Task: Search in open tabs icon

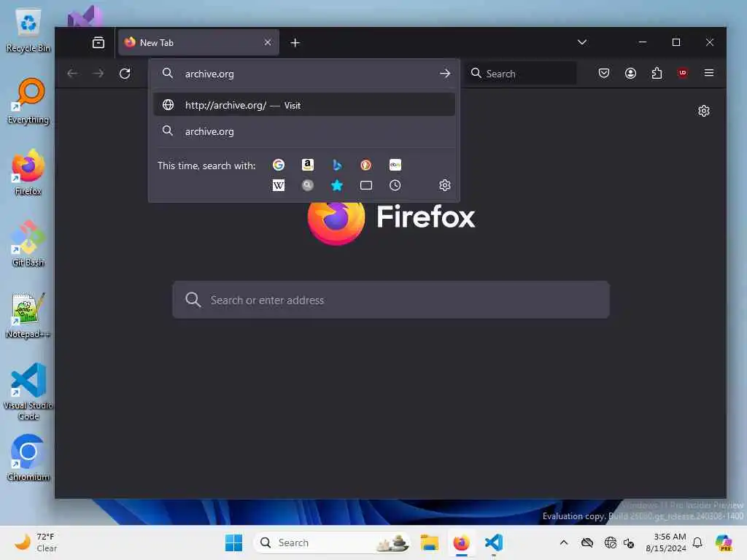Action: click(x=366, y=185)
